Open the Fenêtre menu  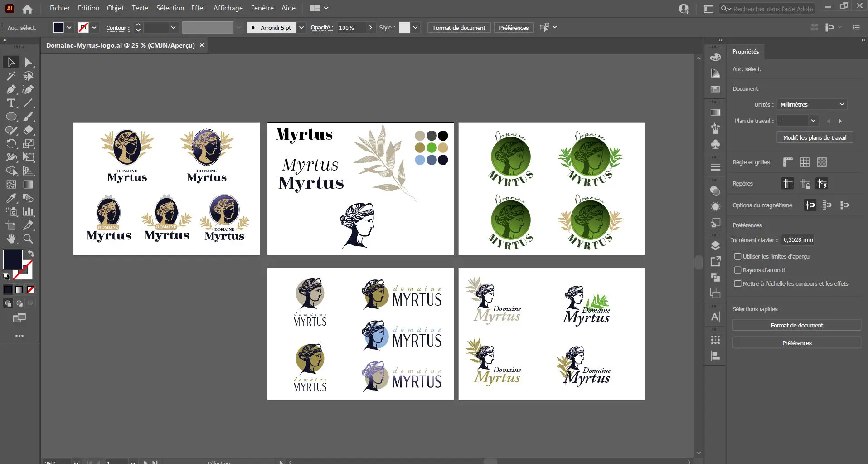click(x=262, y=8)
